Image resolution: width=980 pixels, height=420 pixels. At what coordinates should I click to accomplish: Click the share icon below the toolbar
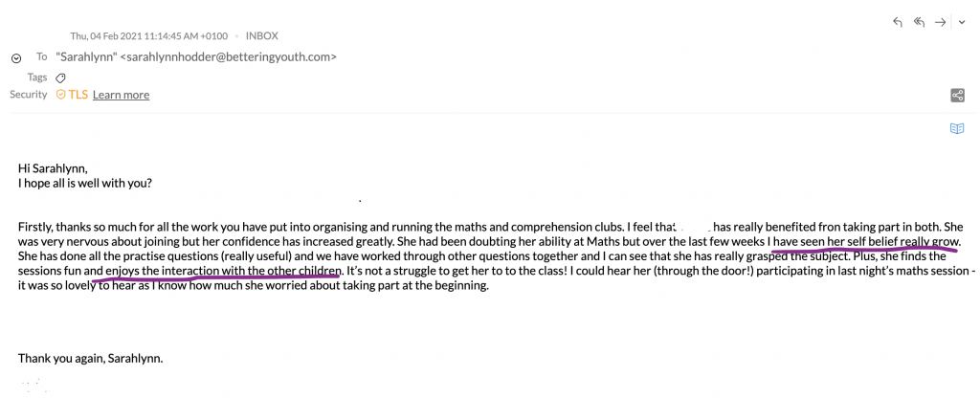(x=957, y=96)
